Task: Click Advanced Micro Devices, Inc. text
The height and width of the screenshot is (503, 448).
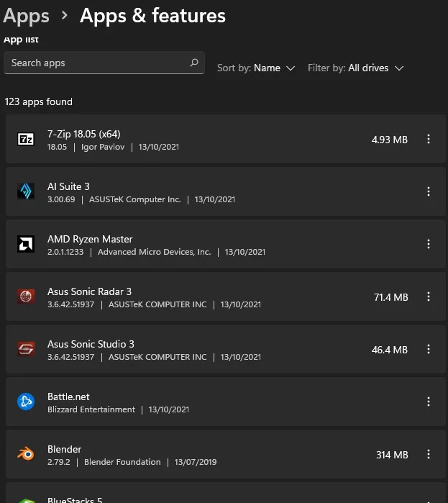Action: (155, 252)
